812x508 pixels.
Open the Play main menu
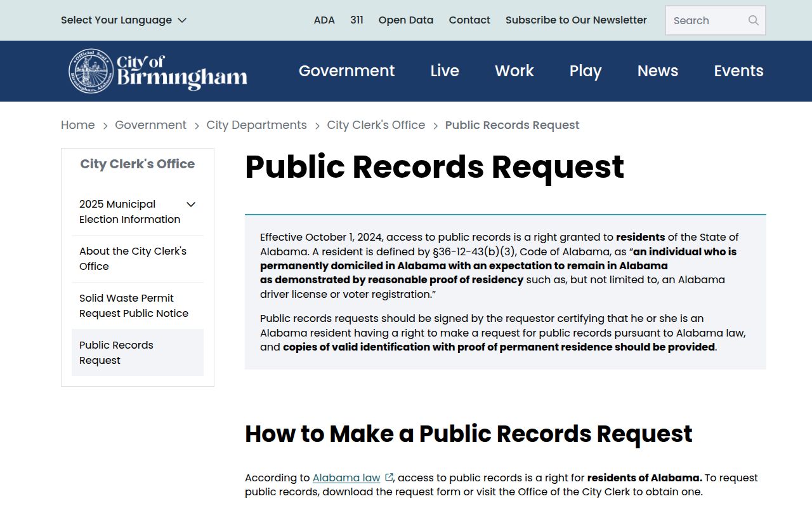click(x=586, y=71)
